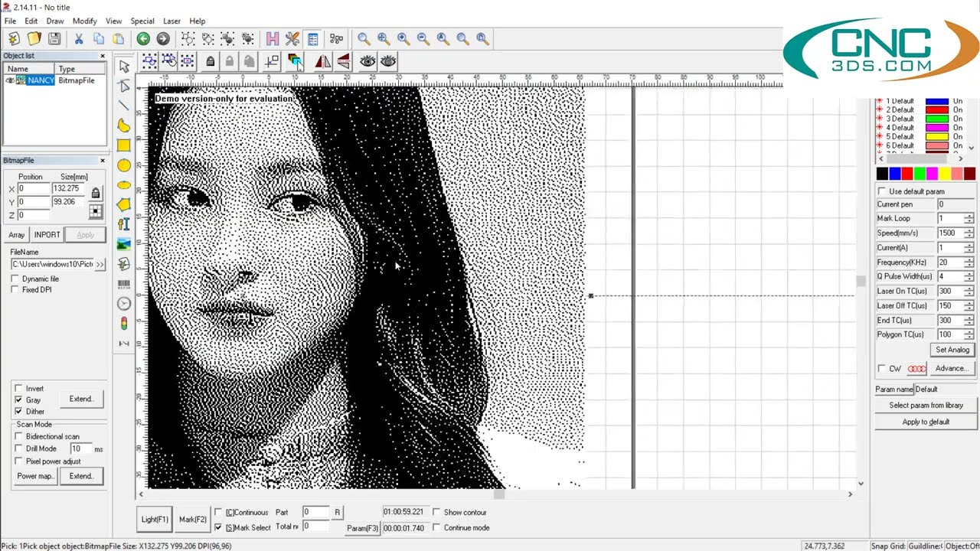Open the Special menu
Viewport: 980px width, 551px height.
[x=142, y=21]
